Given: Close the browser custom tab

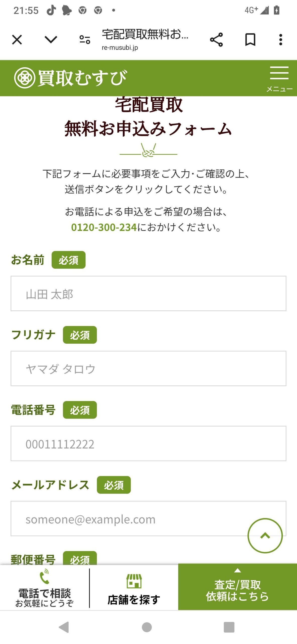Looking at the screenshot, I should [17, 40].
